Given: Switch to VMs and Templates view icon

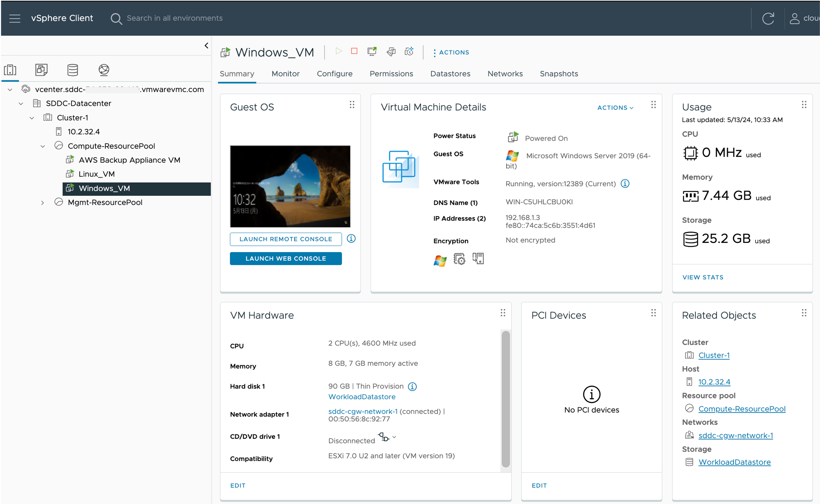Looking at the screenshot, I should tap(41, 70).
